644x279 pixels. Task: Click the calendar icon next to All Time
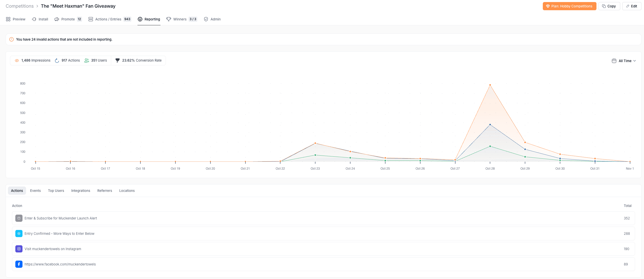[614, 61]
